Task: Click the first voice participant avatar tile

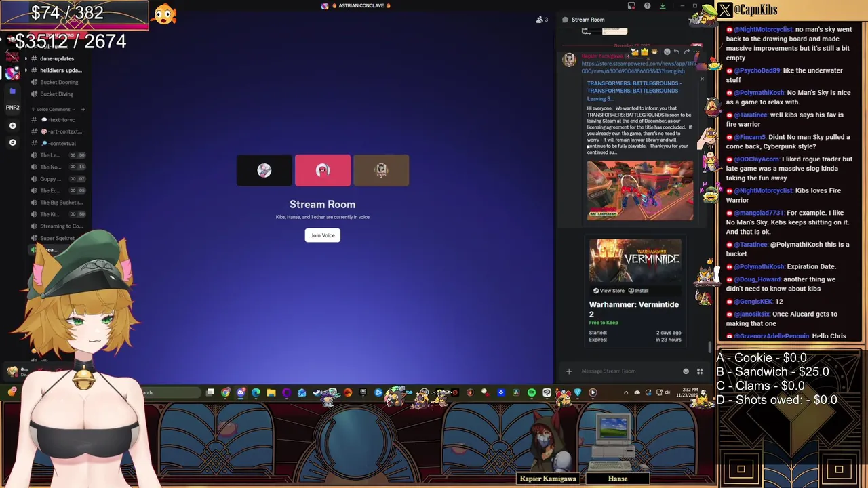Action: [264, 170]
